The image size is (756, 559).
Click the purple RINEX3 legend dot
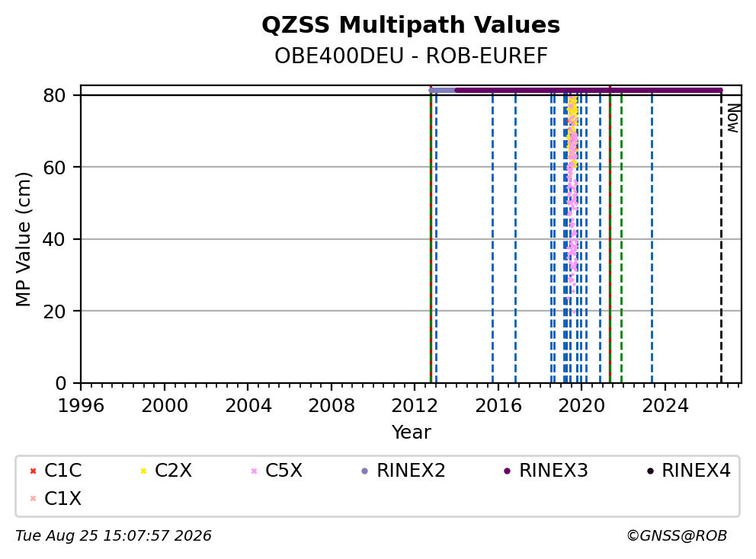click(x=507, y=471)
